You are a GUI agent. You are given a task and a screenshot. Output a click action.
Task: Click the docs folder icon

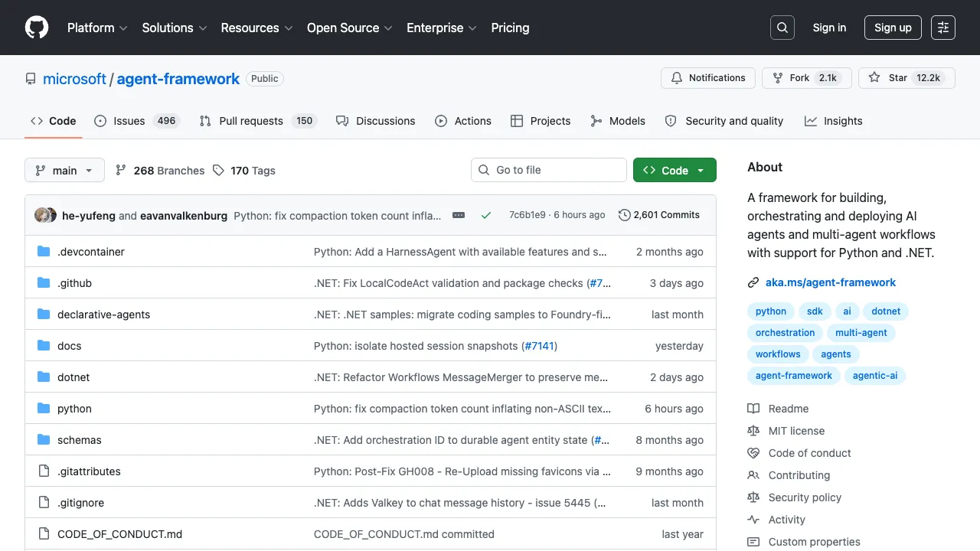pos(44,346)
